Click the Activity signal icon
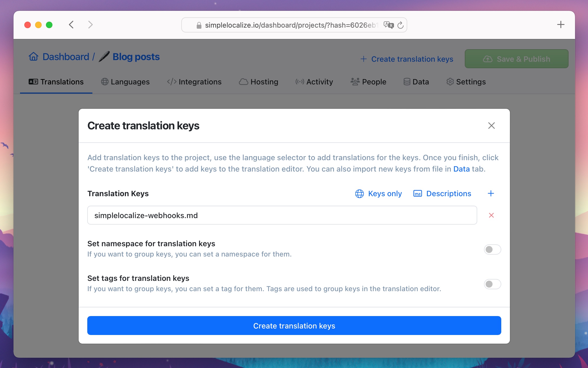 [299, 81]
